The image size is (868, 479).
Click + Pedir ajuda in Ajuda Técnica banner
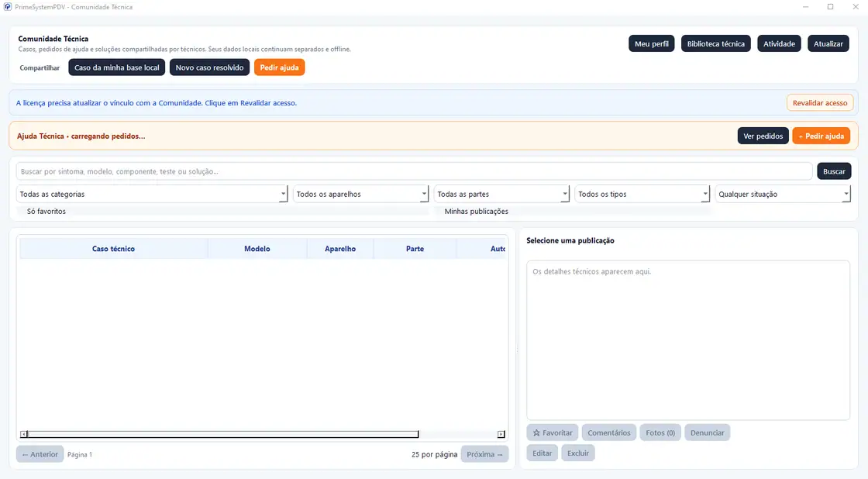coord(821,136)
